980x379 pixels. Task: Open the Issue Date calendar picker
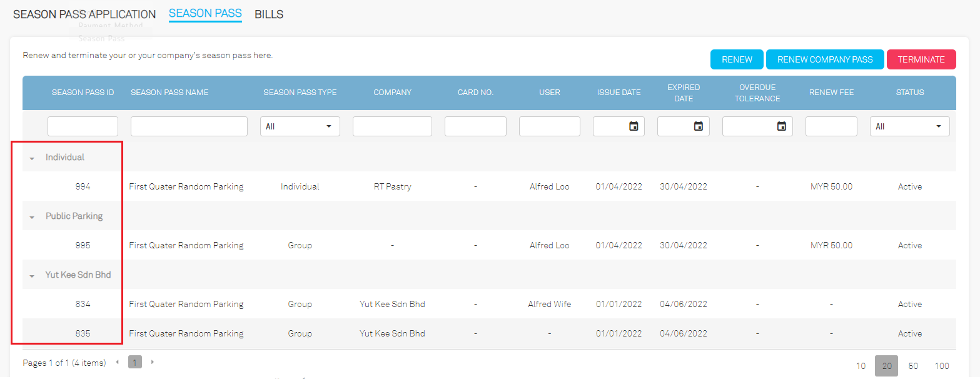pos(634,126)
